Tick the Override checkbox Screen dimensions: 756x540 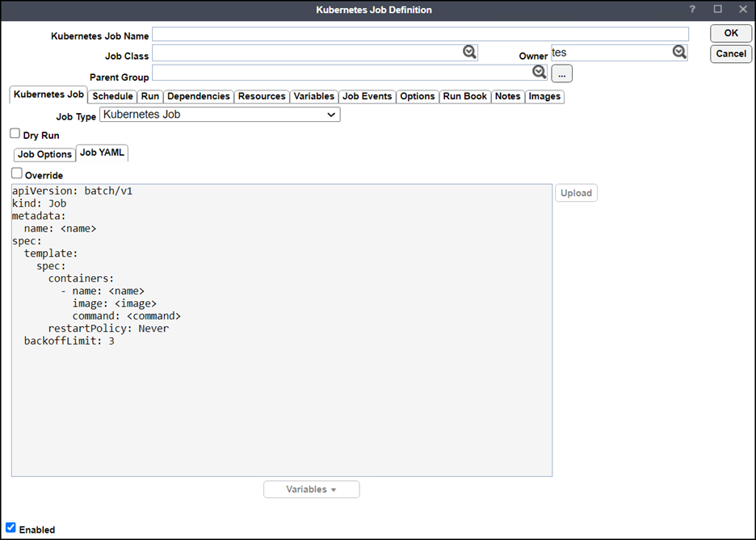(17, 173)
